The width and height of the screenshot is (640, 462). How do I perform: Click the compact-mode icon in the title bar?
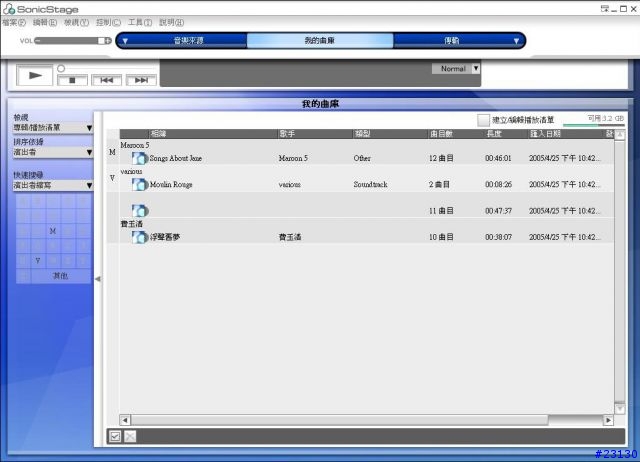pyautogui.click(x=604, y=9)
